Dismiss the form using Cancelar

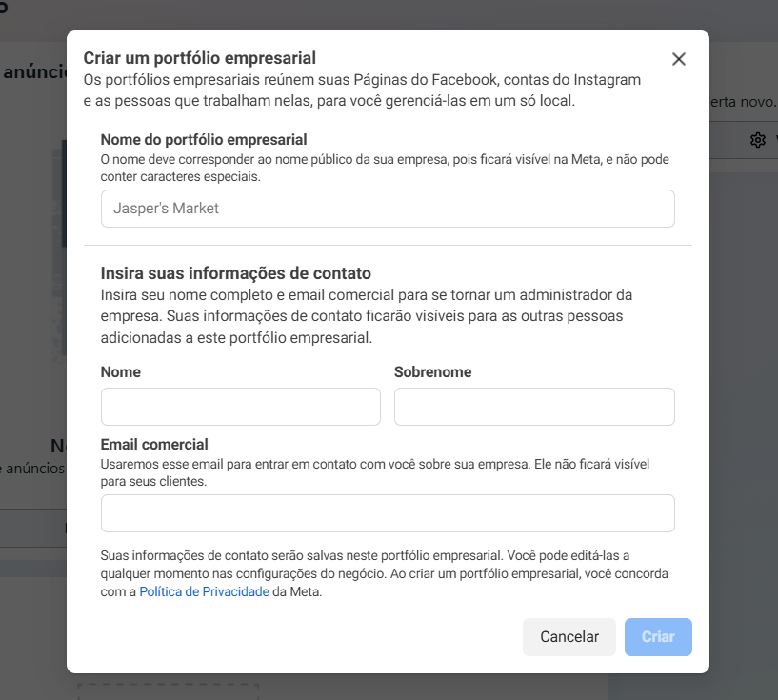(569, 636)
